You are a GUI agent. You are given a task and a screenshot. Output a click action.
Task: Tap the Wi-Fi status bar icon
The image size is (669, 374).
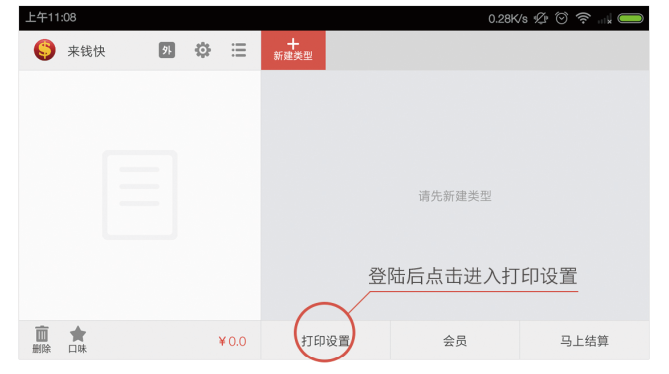583,18
